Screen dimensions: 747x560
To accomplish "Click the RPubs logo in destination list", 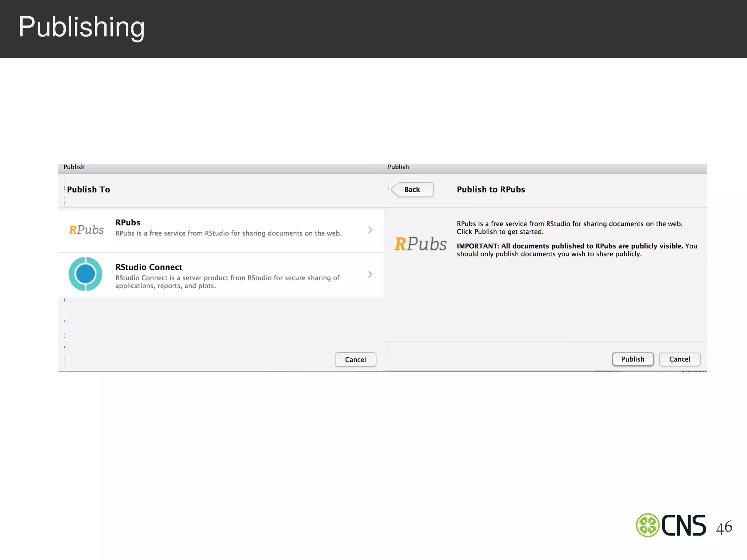I will click(x=86, y=230).
